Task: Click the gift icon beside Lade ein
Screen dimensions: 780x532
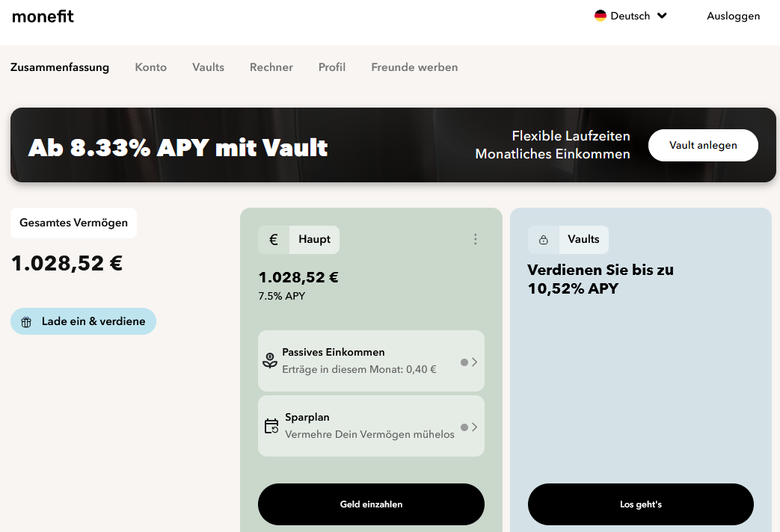Action: click(27, 322)
